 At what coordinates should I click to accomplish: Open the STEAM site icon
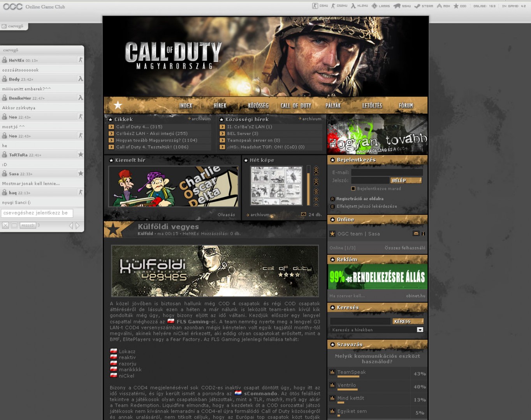pyautogui.click(x=417, y=6)
